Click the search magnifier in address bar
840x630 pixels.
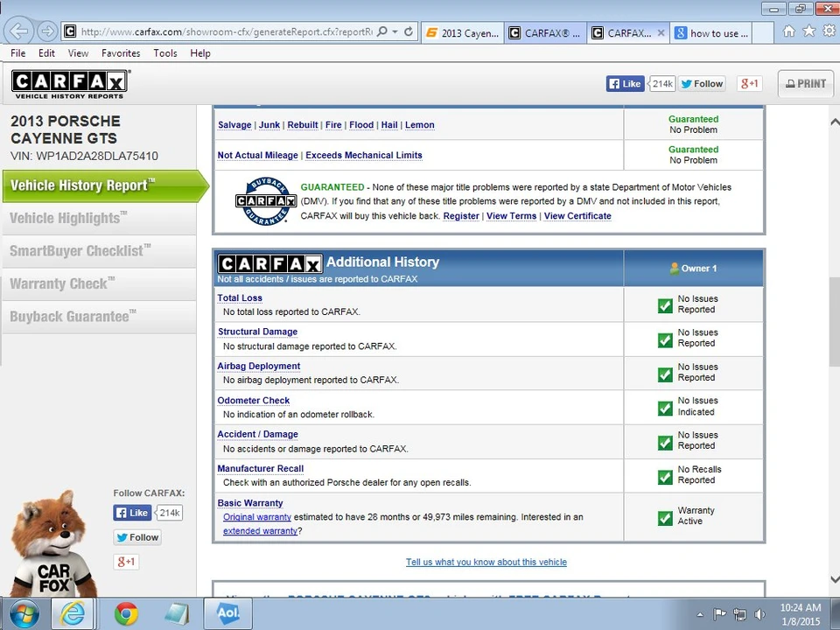382,31
